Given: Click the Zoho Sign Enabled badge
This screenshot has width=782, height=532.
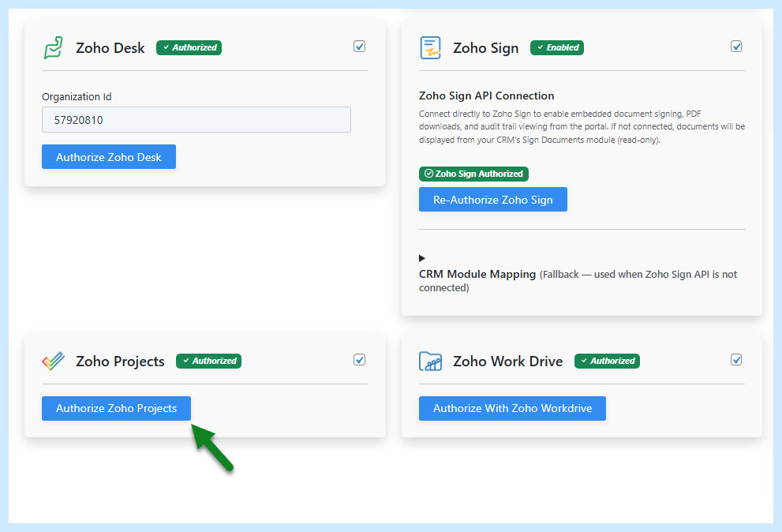Looking at the screenshot, I should click(557, 47).
